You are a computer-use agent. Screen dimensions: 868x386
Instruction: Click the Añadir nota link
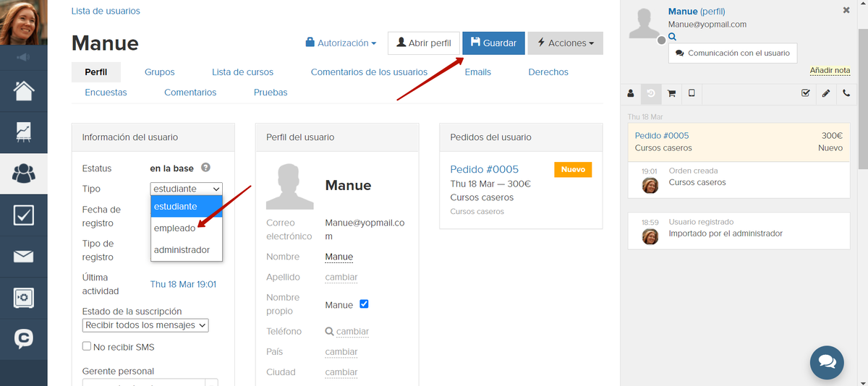[x=830, y=70]
